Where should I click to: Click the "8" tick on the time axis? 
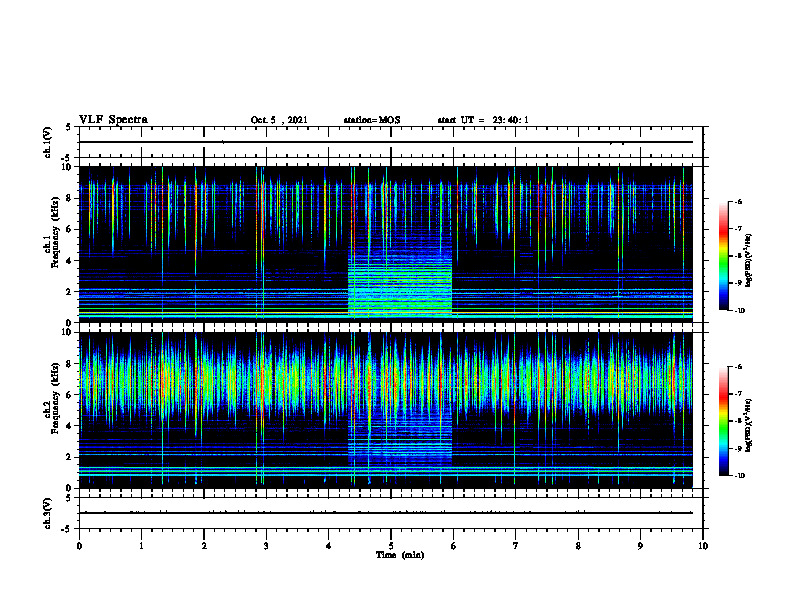pyautogui.click(x=578, y=546)
